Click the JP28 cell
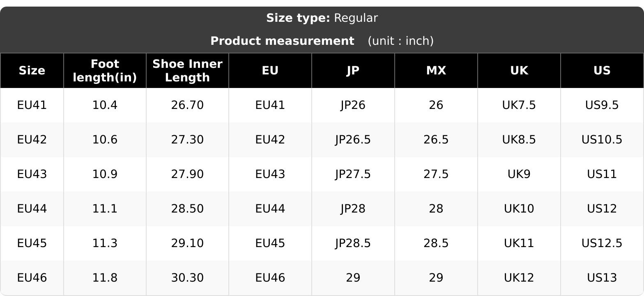Screen dimensions: 644x296 pyautogui.click(x=353, y=209)
